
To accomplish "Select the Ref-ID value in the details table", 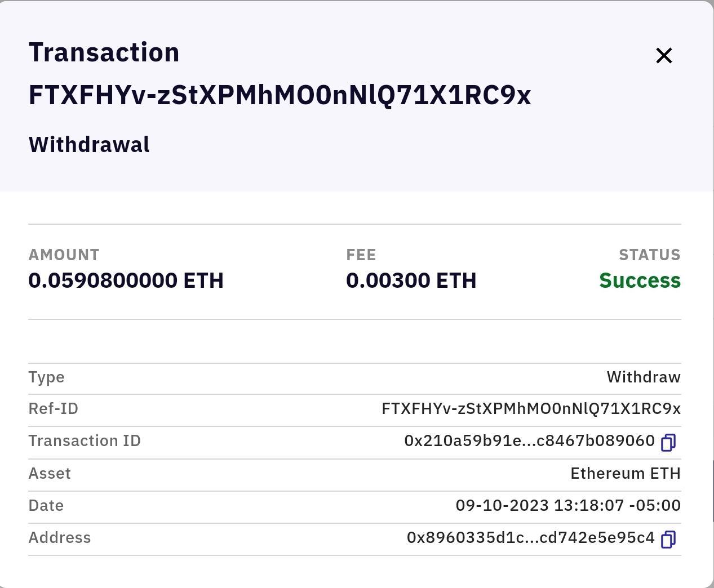I will [x=531, y=408].
